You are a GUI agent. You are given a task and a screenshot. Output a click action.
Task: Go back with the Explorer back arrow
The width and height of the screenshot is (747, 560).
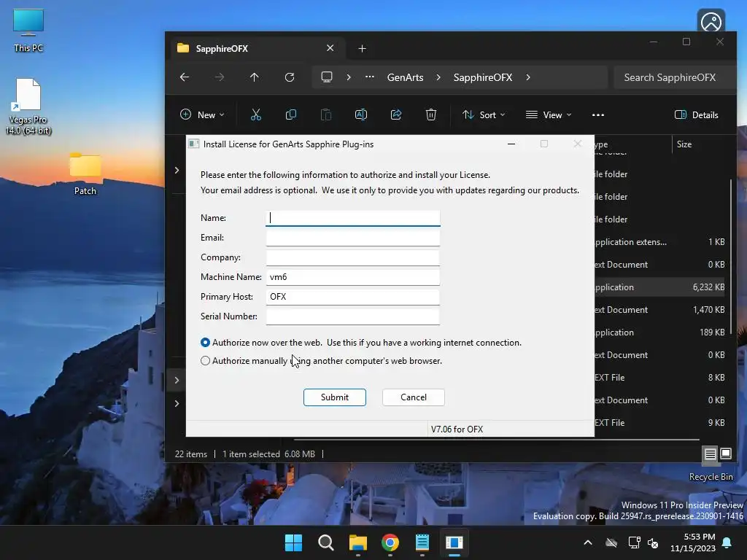click(x=185, y=77)
